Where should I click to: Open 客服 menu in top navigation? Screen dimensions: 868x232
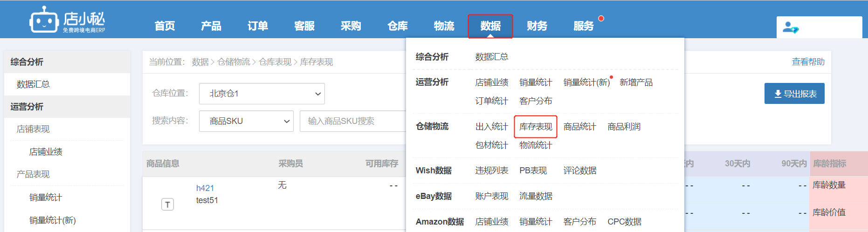(x=304, y=26)
